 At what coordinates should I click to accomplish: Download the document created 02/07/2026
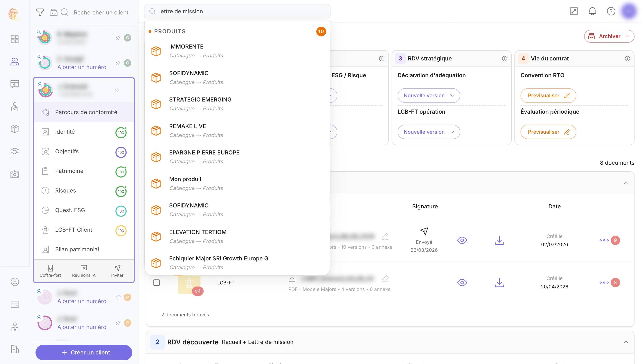pos(499,240)
